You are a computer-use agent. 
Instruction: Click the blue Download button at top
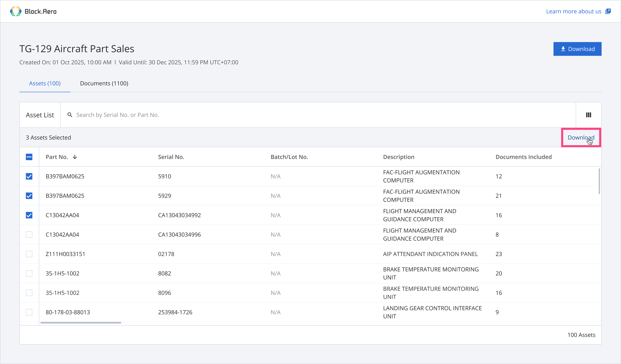click(x=577, y=49)
